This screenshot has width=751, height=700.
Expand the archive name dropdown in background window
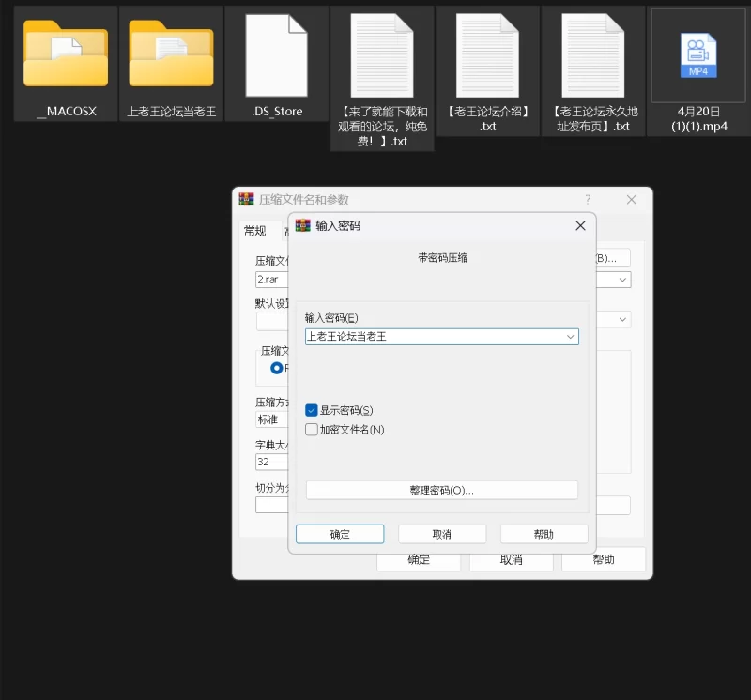click(x=622, y=280)
